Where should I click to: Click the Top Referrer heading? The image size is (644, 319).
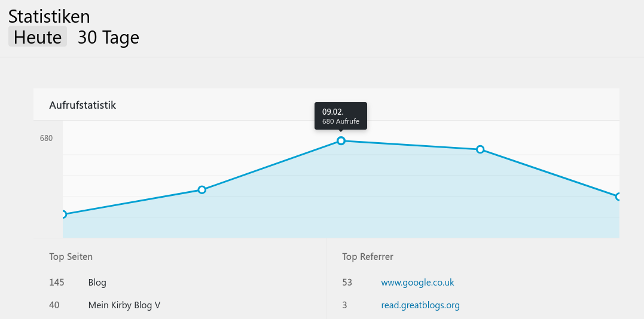point(367,257)
